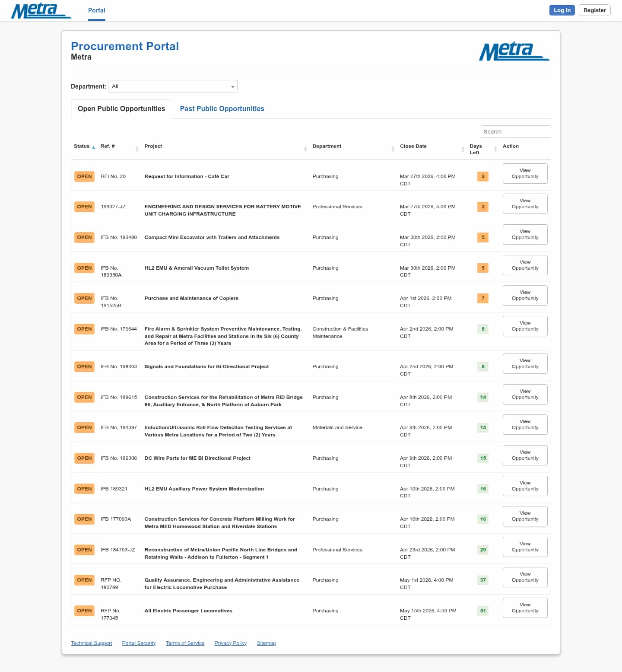This screenshot has height=672, width=622.
Task: Select the Open Public Opportunities tab
Action: (121, 109)
